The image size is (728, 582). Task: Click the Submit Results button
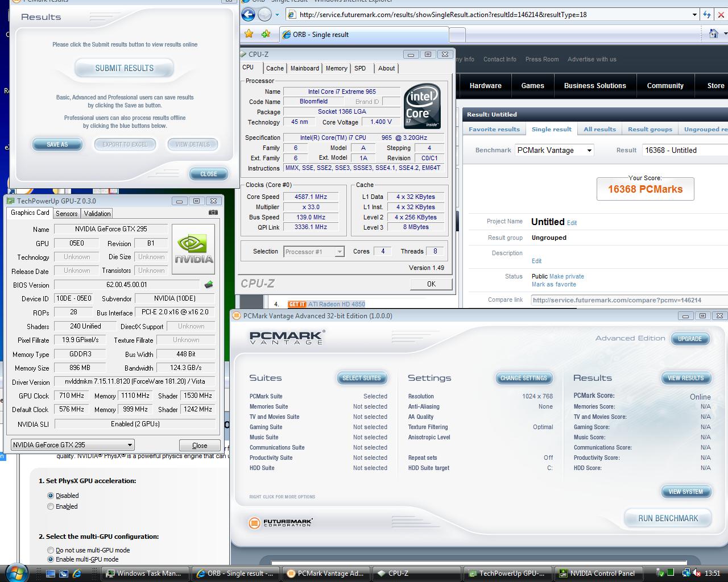tap(124, 68)
